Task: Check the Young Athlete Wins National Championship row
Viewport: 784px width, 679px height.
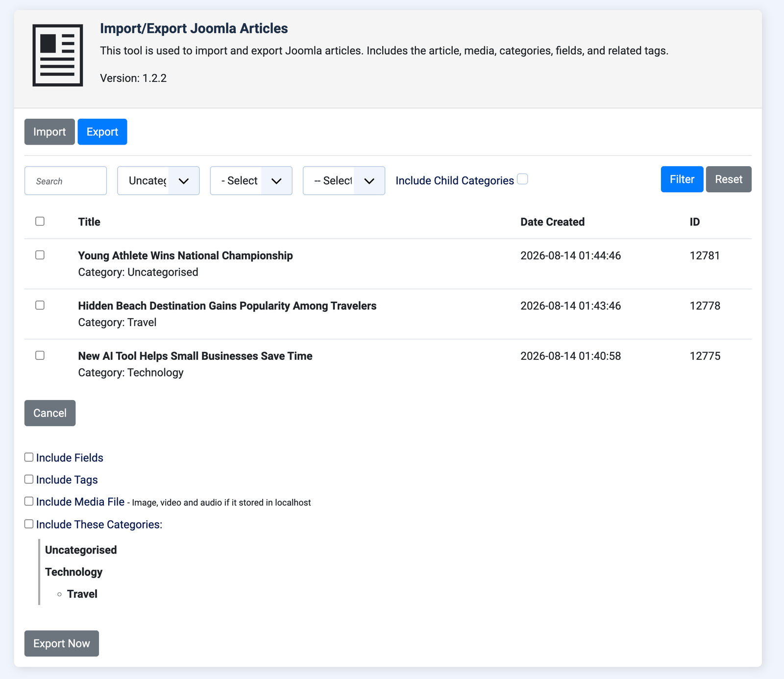Action: [40, 255]
